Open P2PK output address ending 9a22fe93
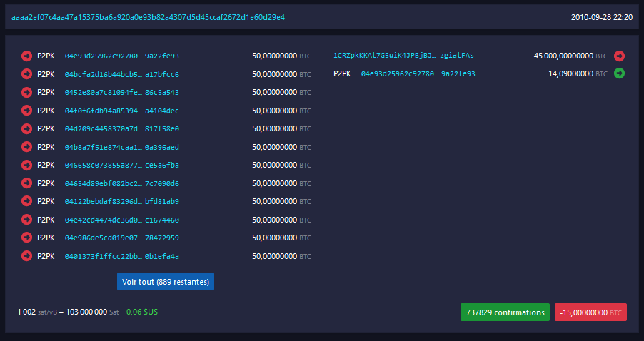Image resolution: width=644 pixels, height=341 pixels. 418,74
